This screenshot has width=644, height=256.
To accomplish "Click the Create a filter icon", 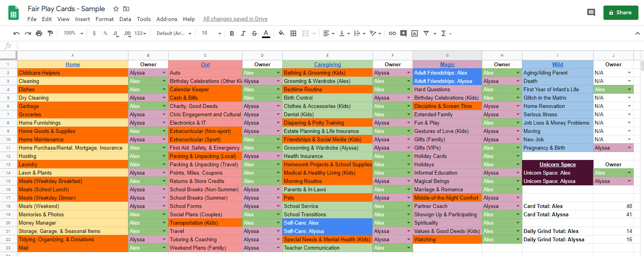I will [x=426, y=33].
